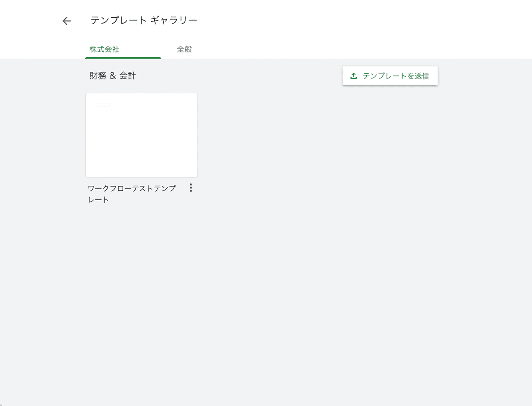Image resolution: width=532 pixels, height=406 pixels.
Task: Click the ワークフローテストテンプレート template name
Action: [132, 194]
